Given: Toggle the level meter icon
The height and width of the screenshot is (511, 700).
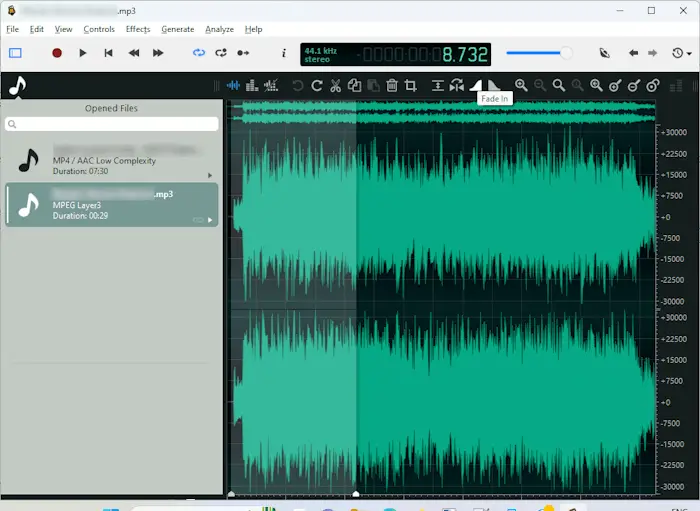Looking at the screenshot, I should coord(676,85).
